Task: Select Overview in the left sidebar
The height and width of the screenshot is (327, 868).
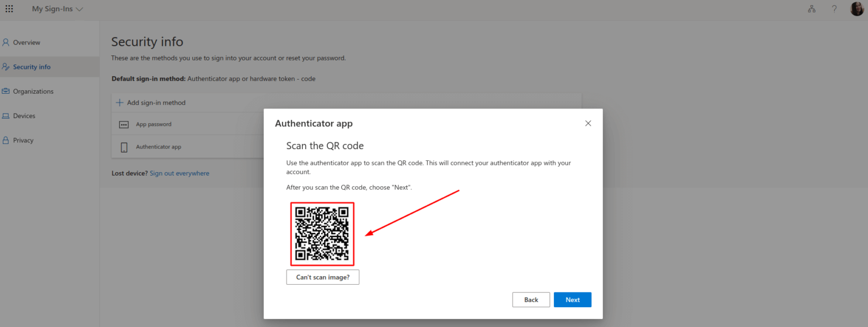Action: (25, 42)
